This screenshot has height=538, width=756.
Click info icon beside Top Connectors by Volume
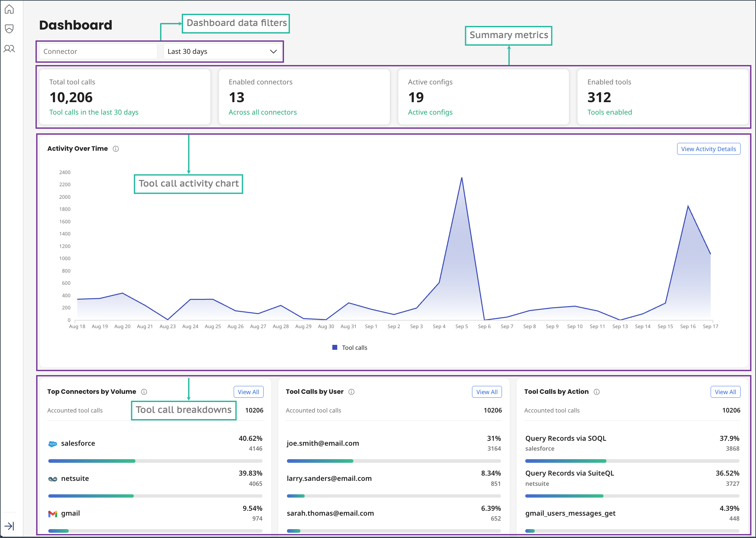pos(144,392)
